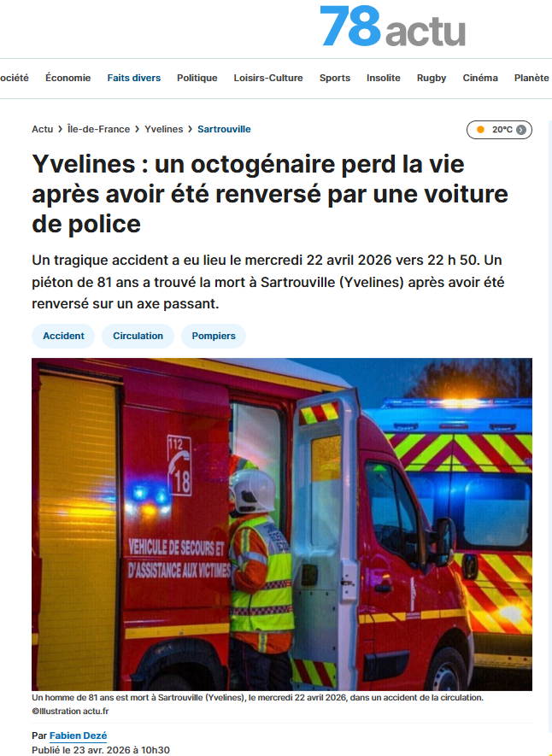
Task: Open the Loisirs-Culture section
Action: 268,78
